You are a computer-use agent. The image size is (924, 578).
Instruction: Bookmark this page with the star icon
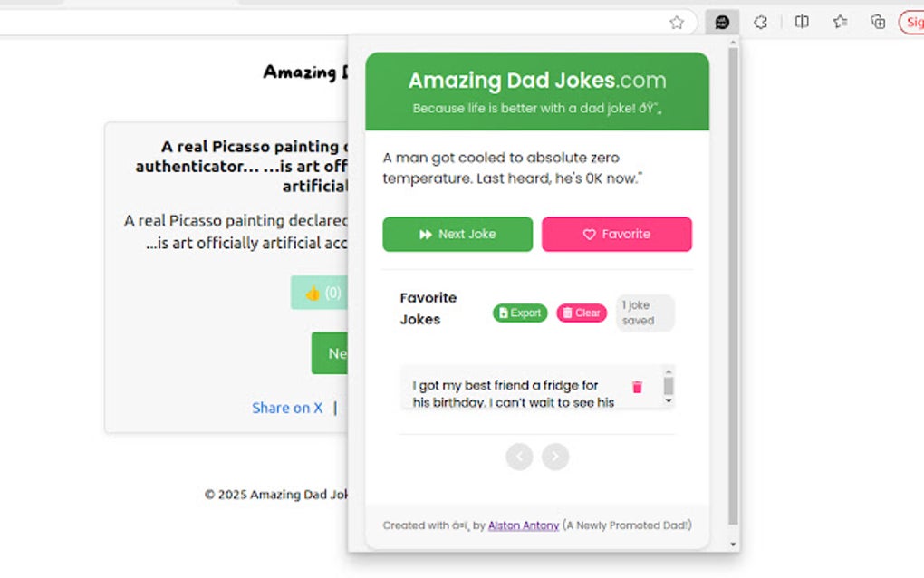[677, 23]
